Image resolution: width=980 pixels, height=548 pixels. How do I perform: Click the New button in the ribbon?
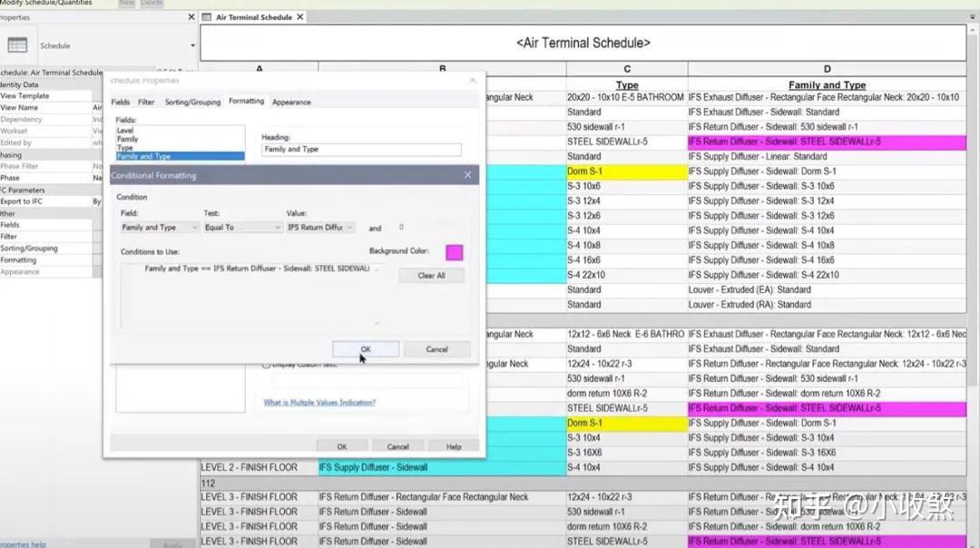(x=127, y=4)
